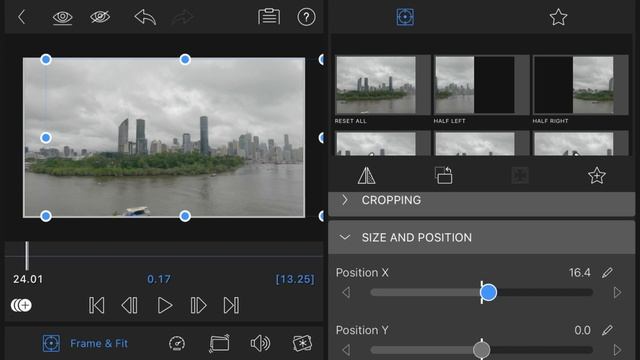Click the Position Y slider handle

point(481,350)
